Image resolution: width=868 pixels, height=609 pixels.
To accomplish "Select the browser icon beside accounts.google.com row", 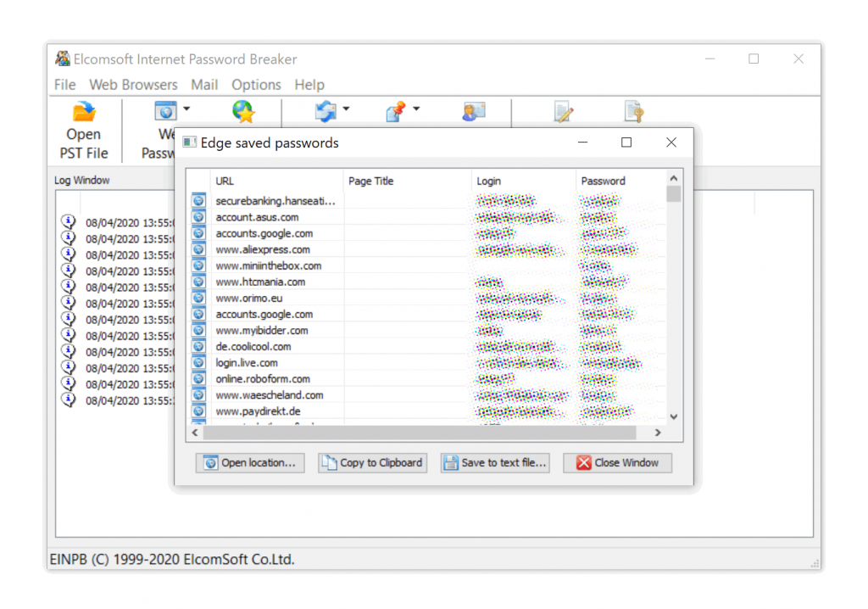I will tap(198, 233).
